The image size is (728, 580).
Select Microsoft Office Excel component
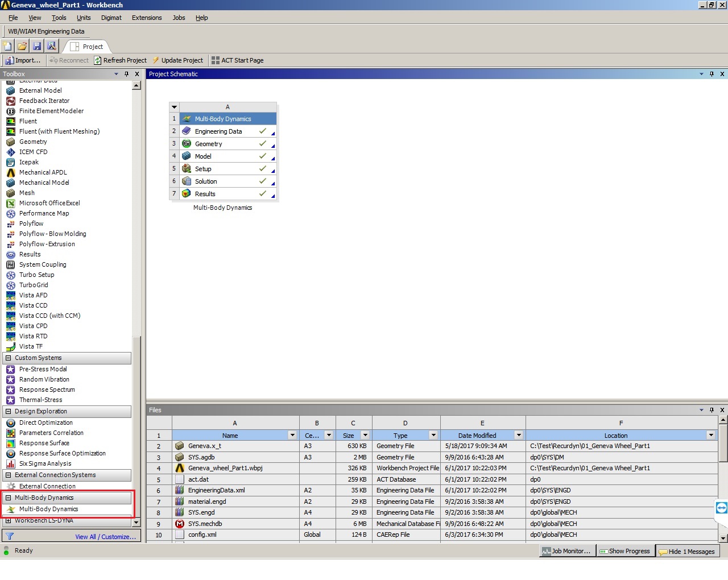tap(49, 203)
